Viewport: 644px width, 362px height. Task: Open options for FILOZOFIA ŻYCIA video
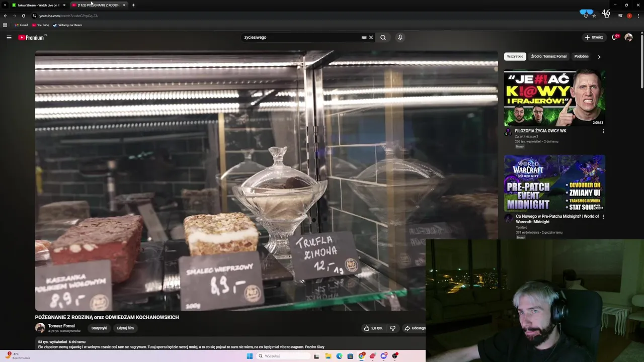(603, 131)
